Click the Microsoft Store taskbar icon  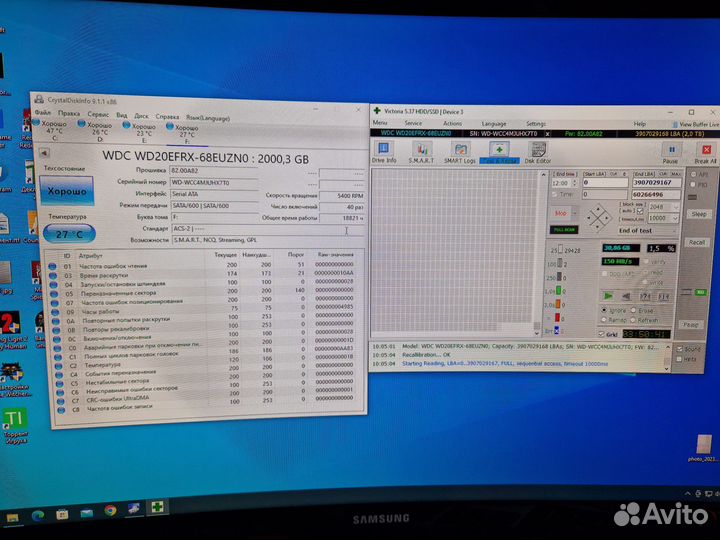(62, 514)
